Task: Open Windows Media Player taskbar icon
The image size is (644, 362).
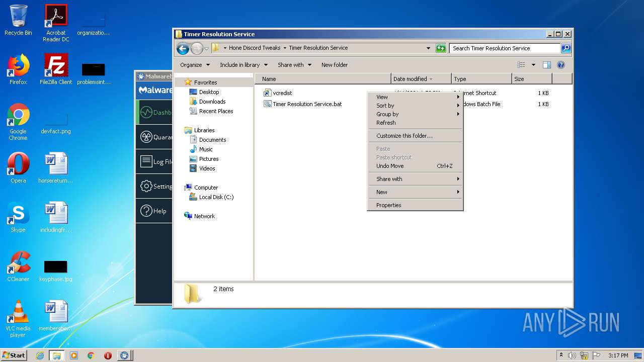Action: coord(74,355)
